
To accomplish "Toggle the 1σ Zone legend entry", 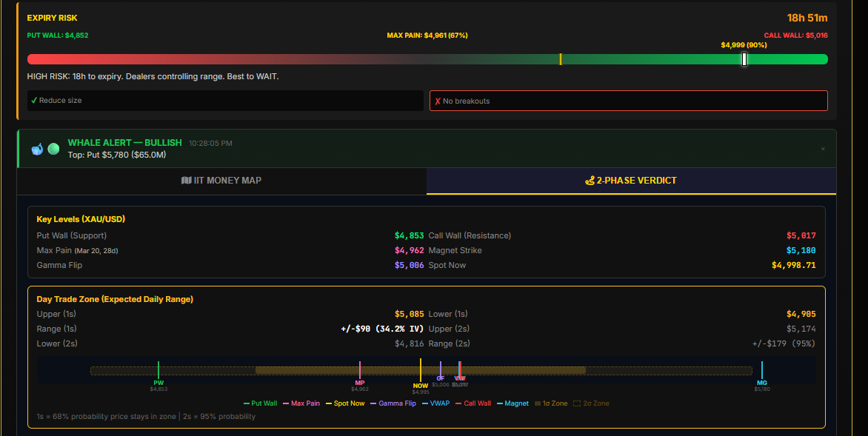I will coord(550,403).
